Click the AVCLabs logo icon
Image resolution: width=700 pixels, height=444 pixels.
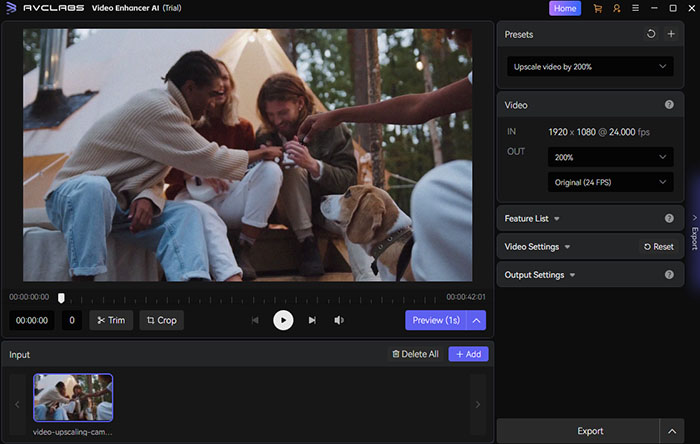pyautogui.click(x=11, y=8)
